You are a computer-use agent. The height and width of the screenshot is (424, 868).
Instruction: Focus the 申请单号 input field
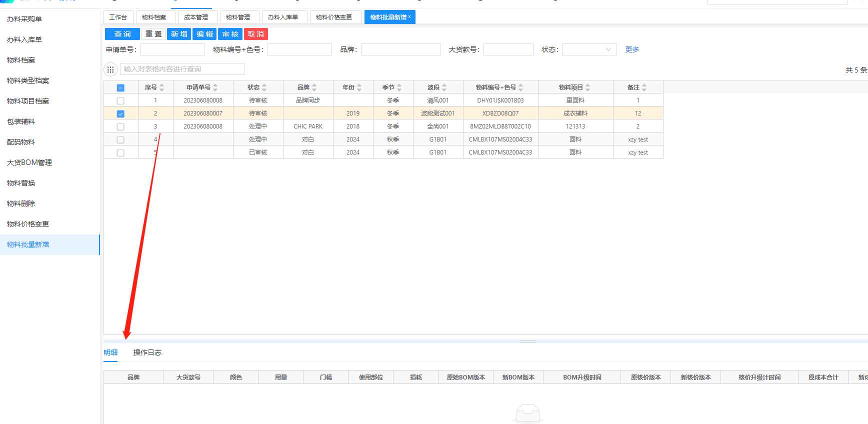click(172, 49)
